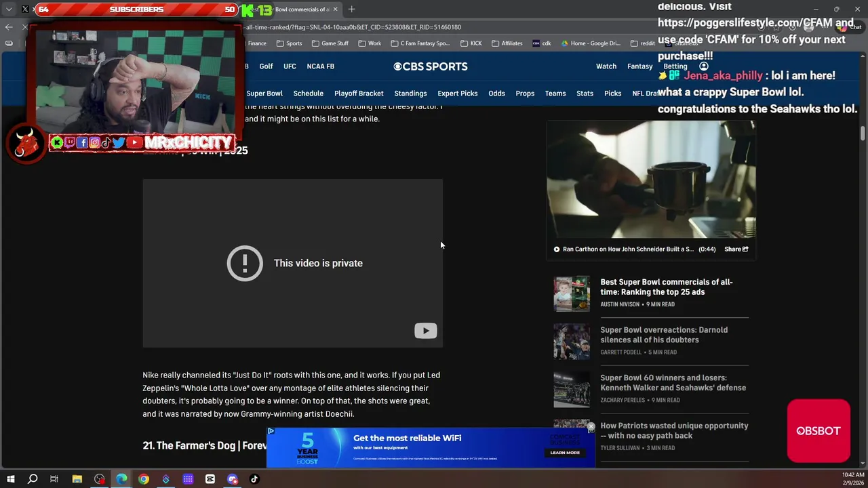Open the Watch menu
Viewport: 868px width, 488px height.
click(606, 66)
